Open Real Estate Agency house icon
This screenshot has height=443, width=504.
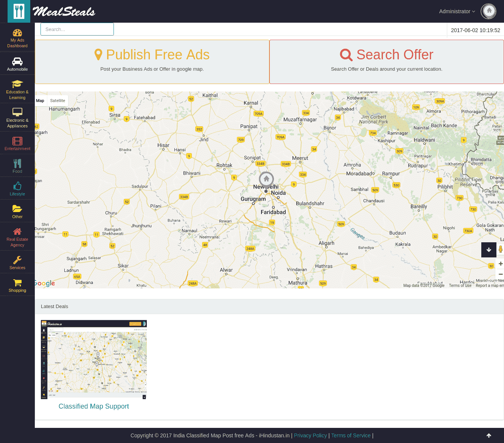(17, 232)
